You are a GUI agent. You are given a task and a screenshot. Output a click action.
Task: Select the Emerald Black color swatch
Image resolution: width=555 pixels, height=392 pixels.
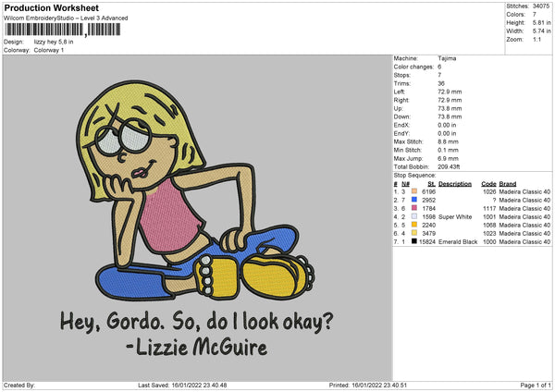414,241
